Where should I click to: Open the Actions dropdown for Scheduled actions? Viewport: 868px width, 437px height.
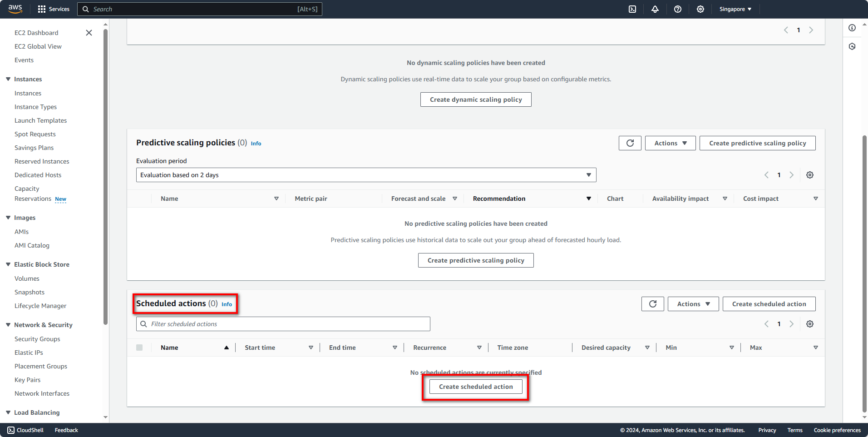click(x=693, y=303)
